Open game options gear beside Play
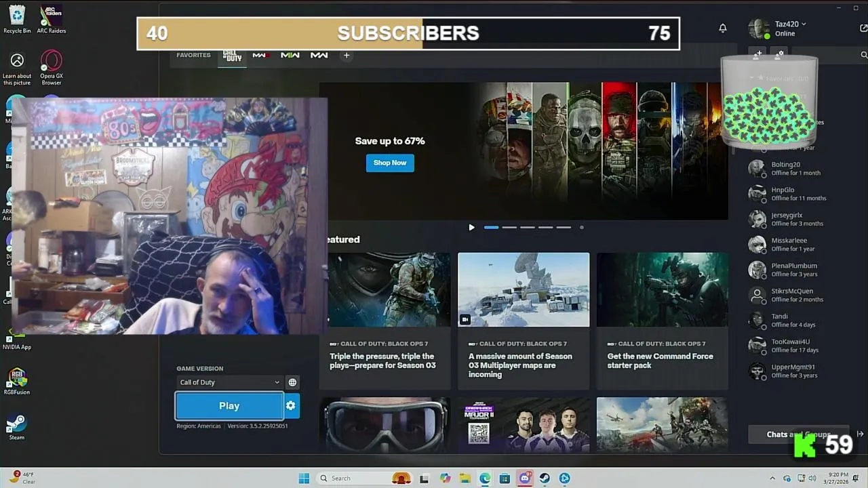The height and width of the screenshot is (488, 868). pos(291,406)
